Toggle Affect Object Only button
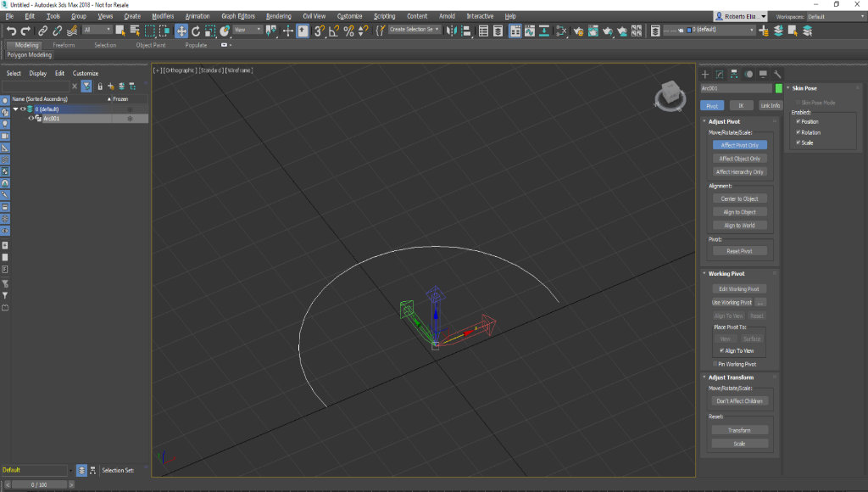 [739, 159]
